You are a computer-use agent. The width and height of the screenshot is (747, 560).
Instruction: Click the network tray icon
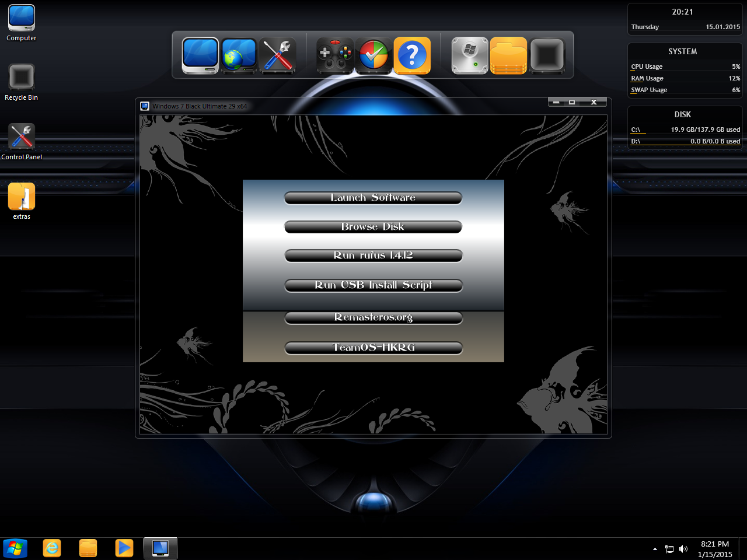669,549
